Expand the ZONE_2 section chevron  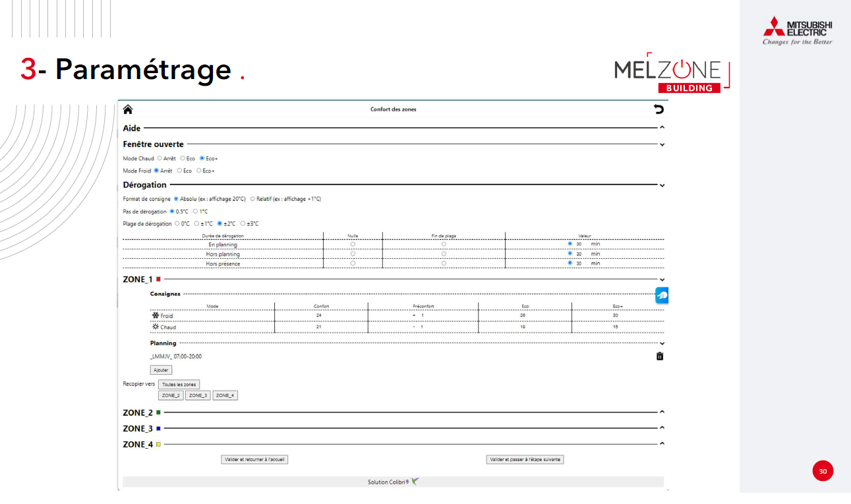point(662,412)
